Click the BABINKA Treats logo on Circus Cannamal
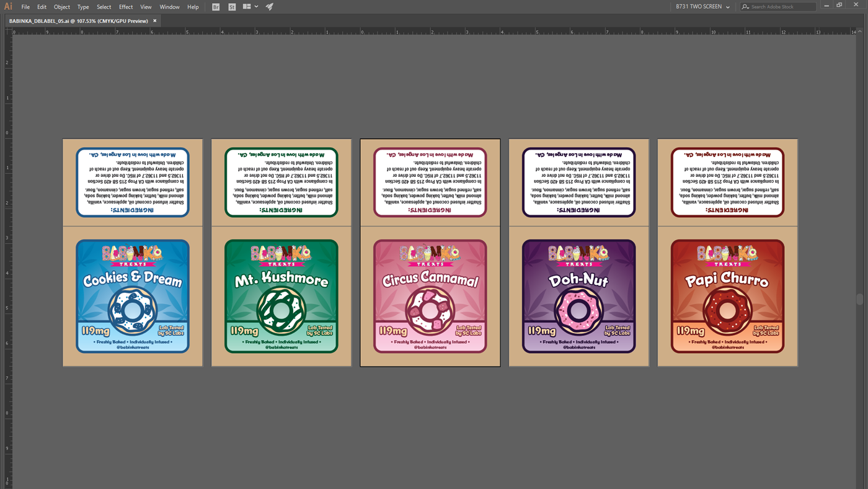The image size is (868, 489). point(430,255)
